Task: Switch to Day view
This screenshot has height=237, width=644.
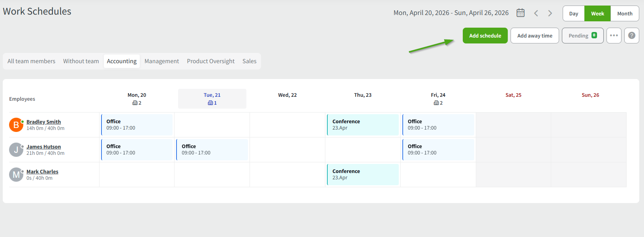Action: point(573,13)
